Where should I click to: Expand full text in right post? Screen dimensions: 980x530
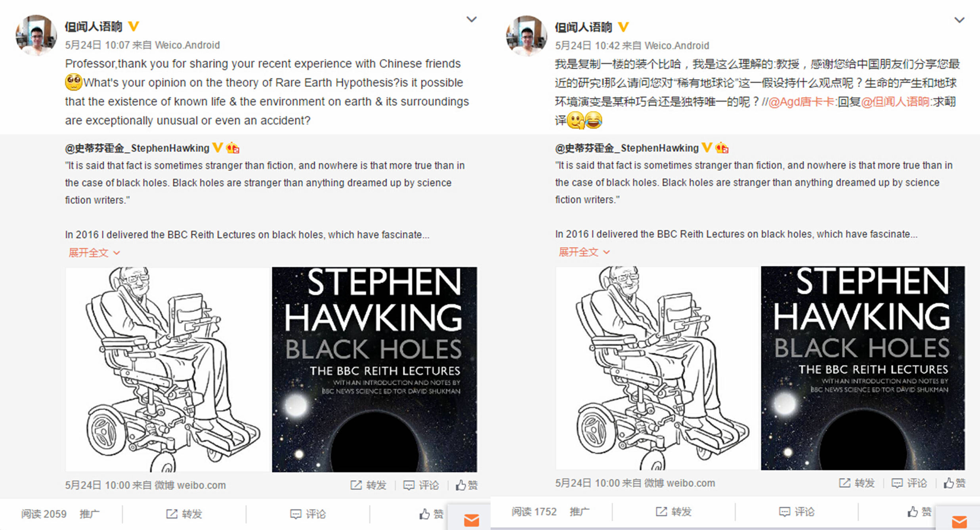pyautogui.click(x=584, y=252)
